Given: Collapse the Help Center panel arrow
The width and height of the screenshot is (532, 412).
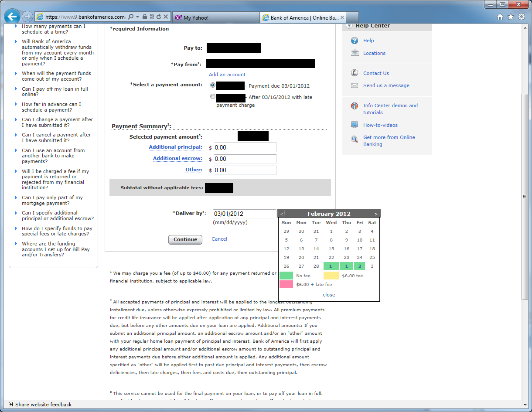Looking at the screenshot, I should (x=349, y=26).
